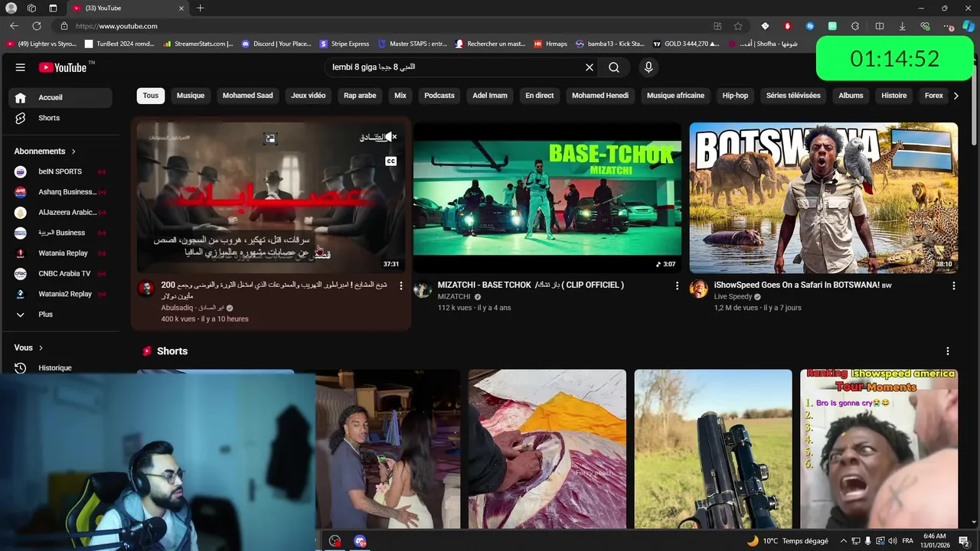This screenshot has width=980, height=551.
Task: Go back in the browser
Action: point(14,26)
